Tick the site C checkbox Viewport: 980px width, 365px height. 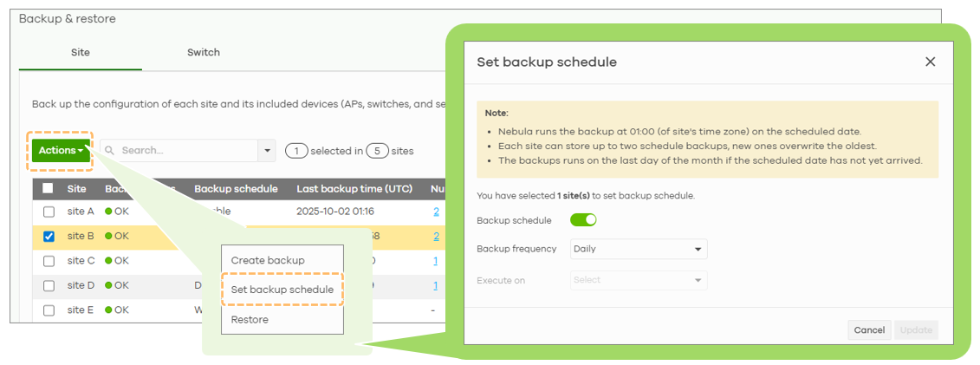pyautogui.click(x=49, y=260)
